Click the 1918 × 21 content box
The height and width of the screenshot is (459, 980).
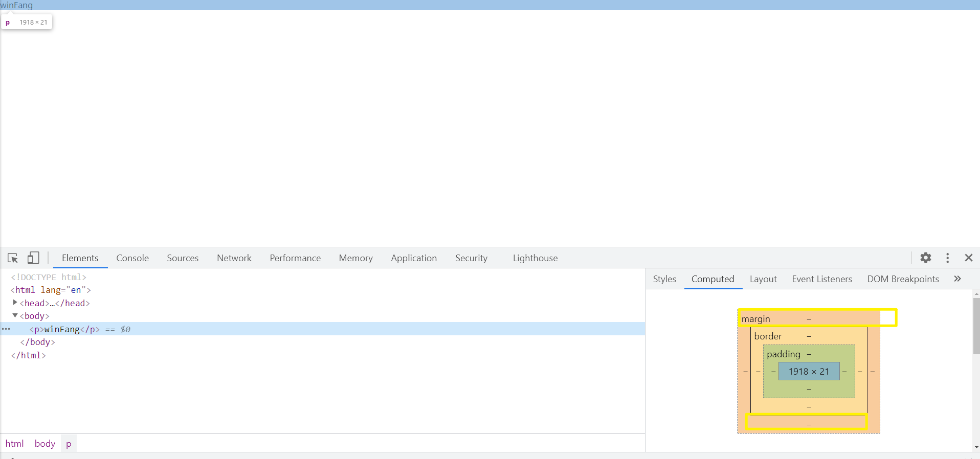click(809, 372)
